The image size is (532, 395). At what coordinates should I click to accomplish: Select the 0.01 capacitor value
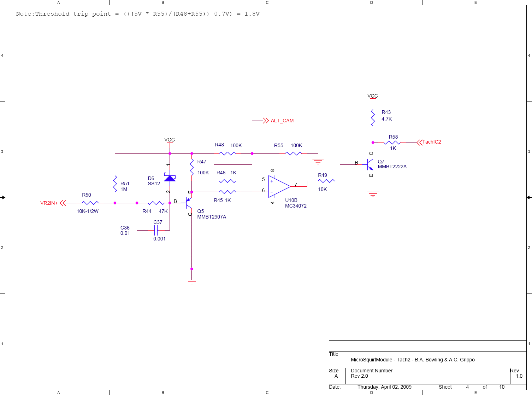(125, 233)
